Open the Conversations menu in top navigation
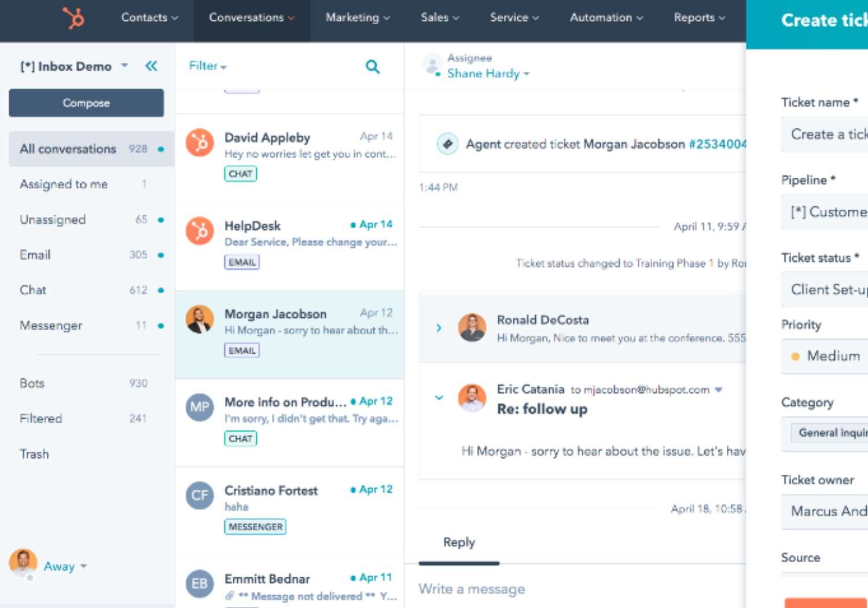 click(251, 18)
